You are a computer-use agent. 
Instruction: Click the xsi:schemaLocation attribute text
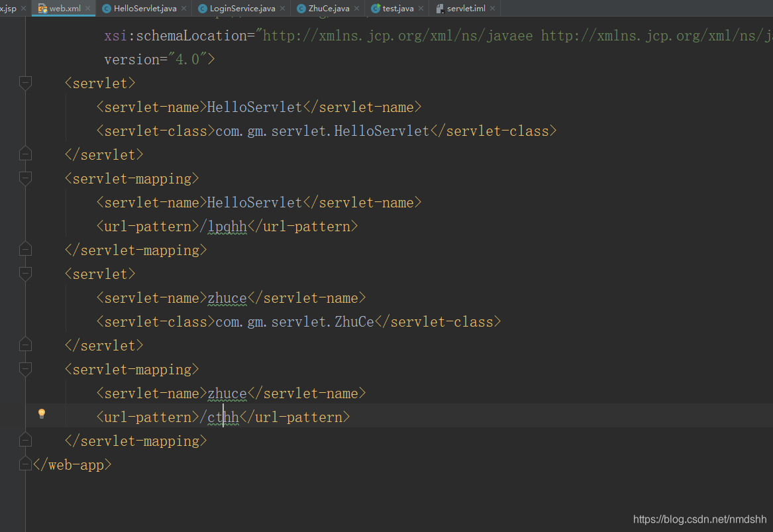click(x=178, y=36)
